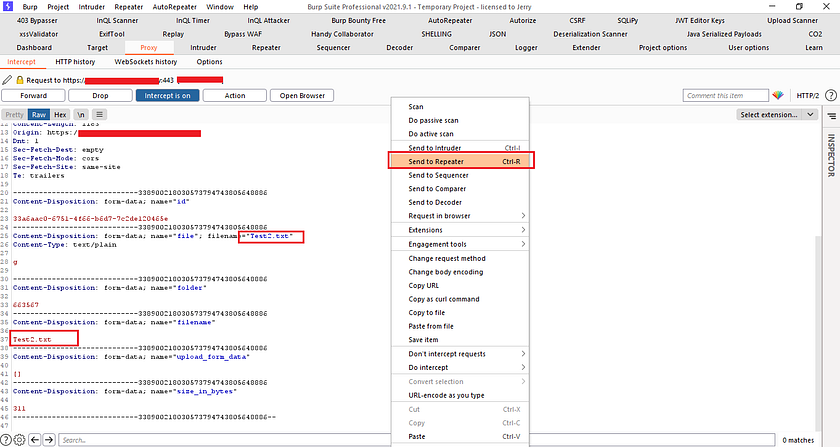This screenshot has height=447, width=840.
Task: Open the User options tab
Action: click(748, 48)
